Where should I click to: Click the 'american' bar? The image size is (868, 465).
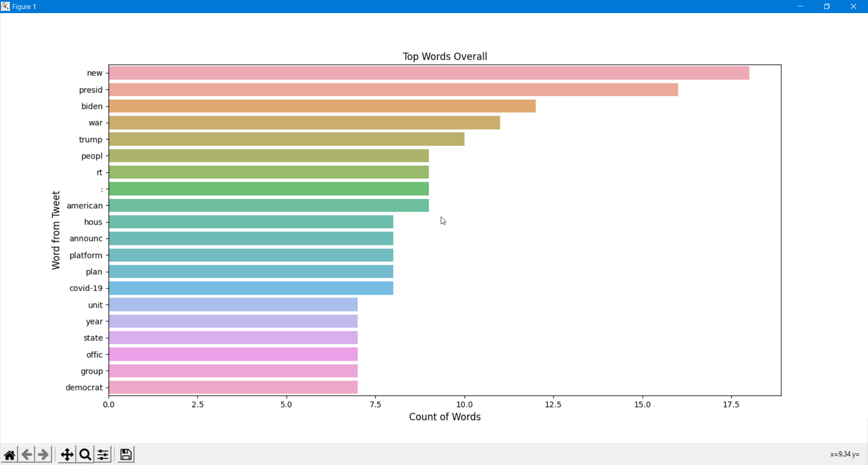269,206
